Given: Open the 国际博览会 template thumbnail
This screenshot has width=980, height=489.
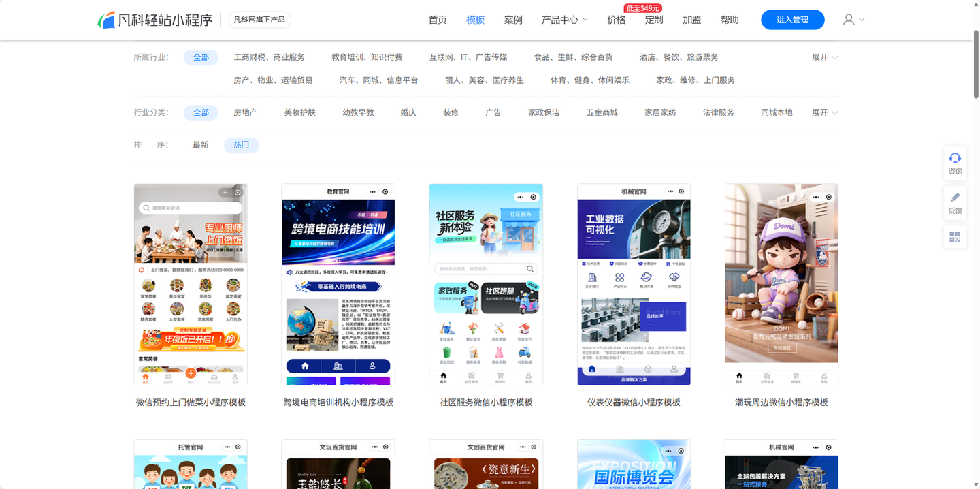Looking at the screenshot, I should point(634,464).
